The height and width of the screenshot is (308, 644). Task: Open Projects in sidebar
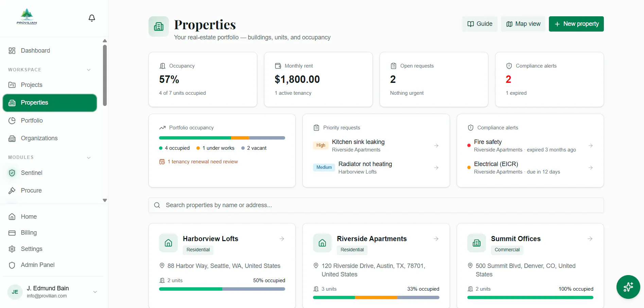point(50,85)
